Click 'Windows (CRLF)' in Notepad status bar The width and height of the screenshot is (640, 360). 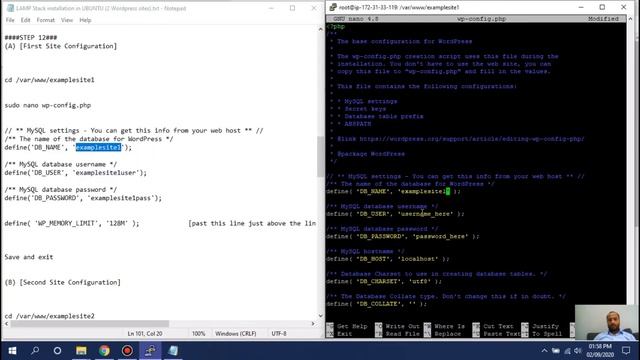(236, 333)
